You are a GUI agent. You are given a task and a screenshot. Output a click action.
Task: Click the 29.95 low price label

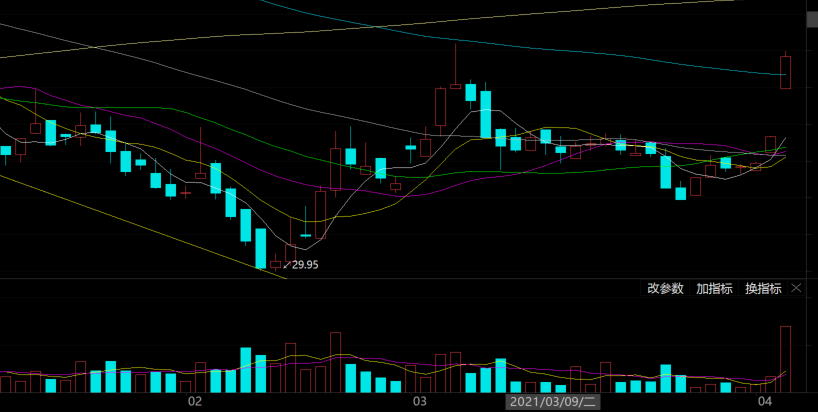[x=305, y=265]
